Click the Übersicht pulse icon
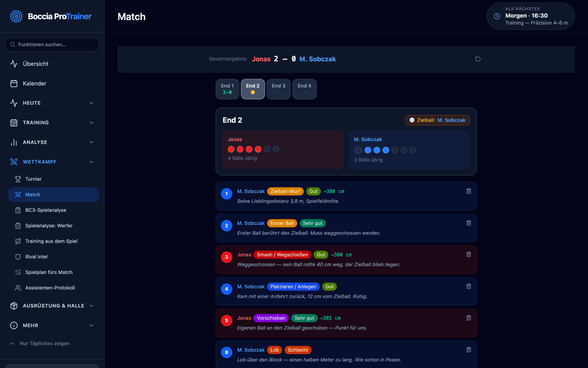This screenshot has height=368, width=588. point(14,64)
